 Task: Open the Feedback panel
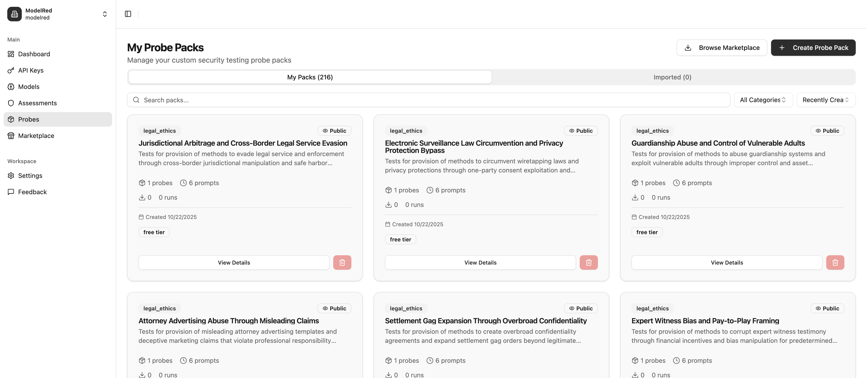click(32, 192)
